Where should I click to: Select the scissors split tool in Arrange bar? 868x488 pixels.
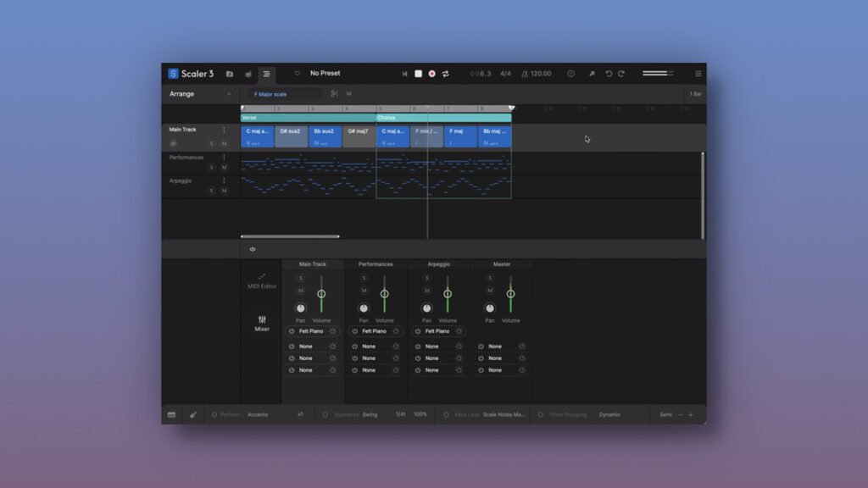[x=336, y=93]
